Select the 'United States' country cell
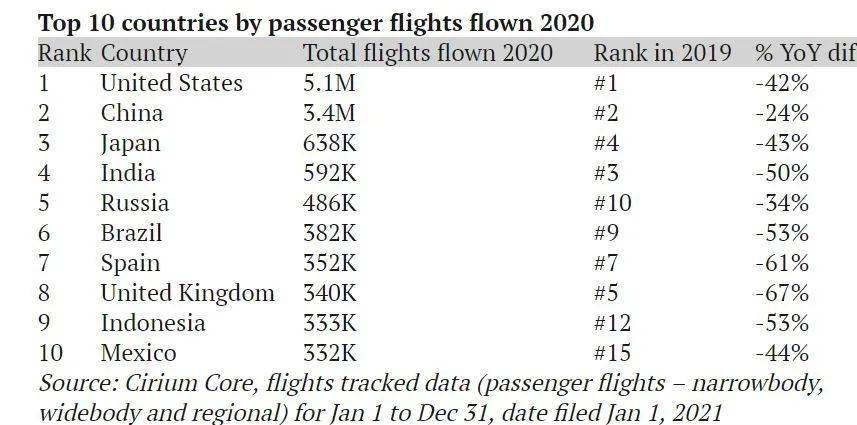Viewport: 857px width, 425px height. pyautogui.click(x=172, y=83)
